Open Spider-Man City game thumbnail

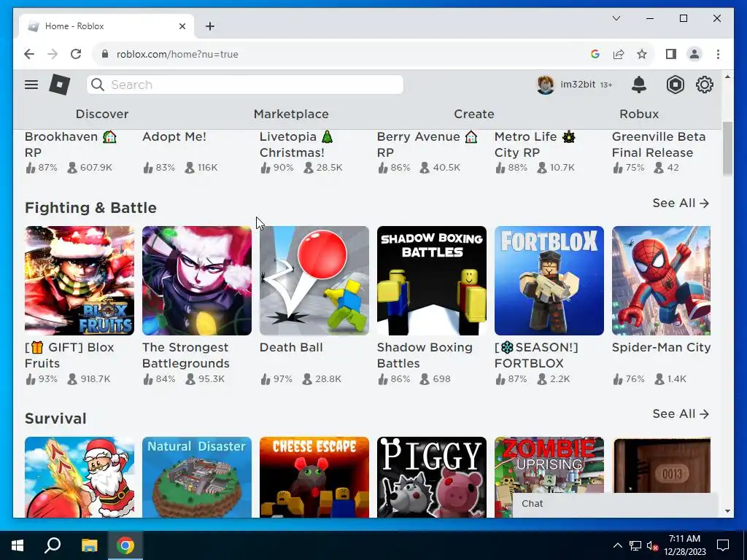(661, 281)
